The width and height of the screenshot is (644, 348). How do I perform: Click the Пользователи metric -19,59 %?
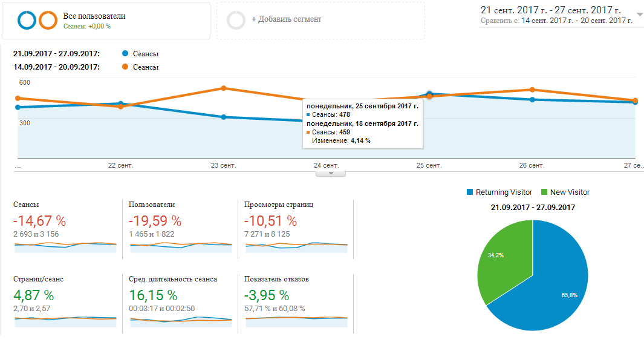point(155,221)
